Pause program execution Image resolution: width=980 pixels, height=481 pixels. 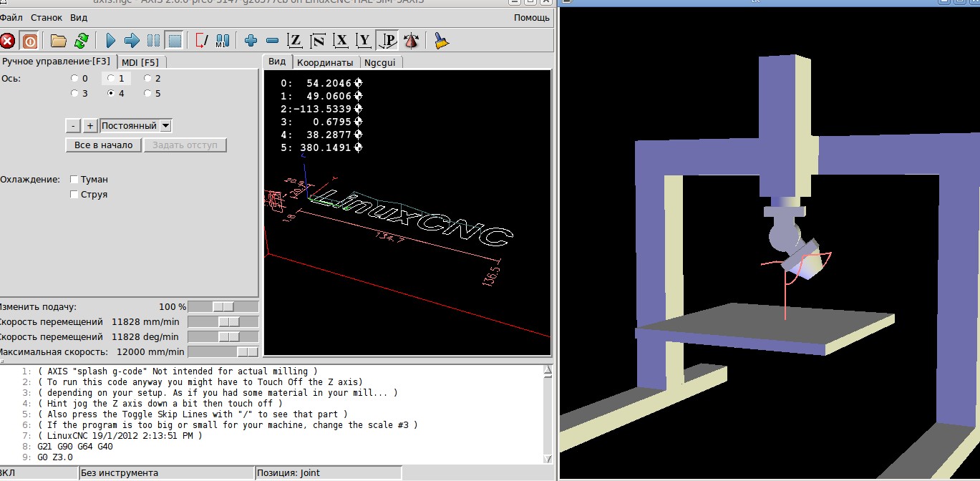pos(153,40)
